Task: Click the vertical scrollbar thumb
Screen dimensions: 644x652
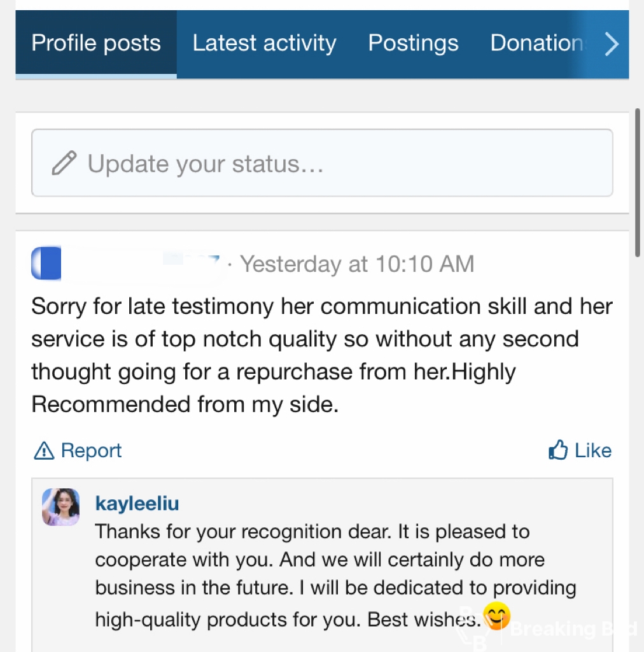Action: click(638, 181)
